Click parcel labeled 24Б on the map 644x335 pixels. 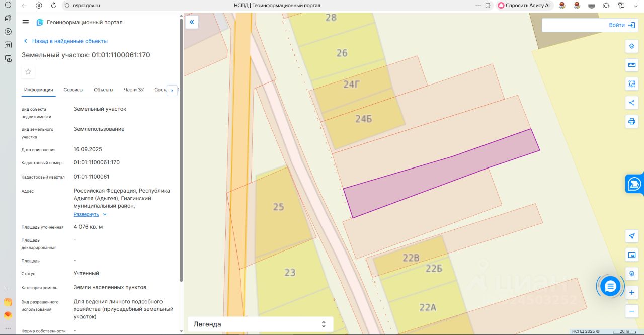[x=363, y=119]
